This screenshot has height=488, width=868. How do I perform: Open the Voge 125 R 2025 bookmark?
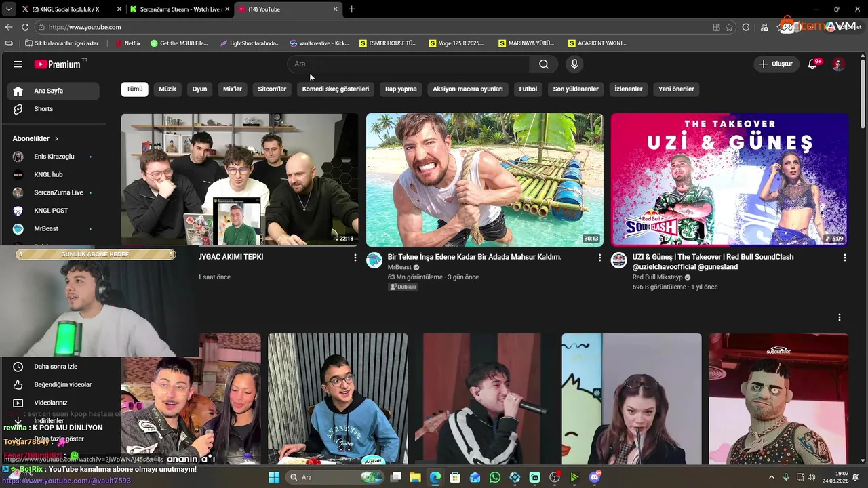456,43
